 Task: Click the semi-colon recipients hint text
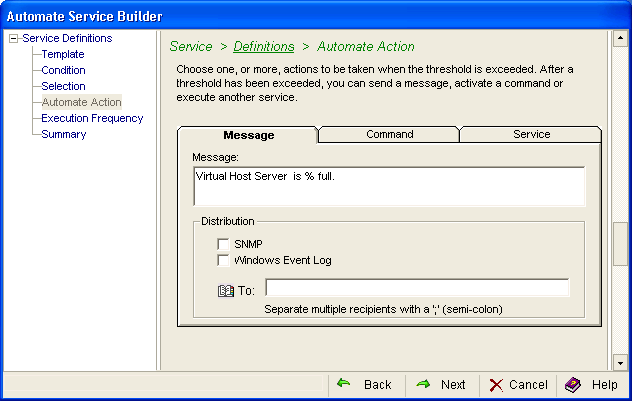pyautogui.click(x=383, y=309)
